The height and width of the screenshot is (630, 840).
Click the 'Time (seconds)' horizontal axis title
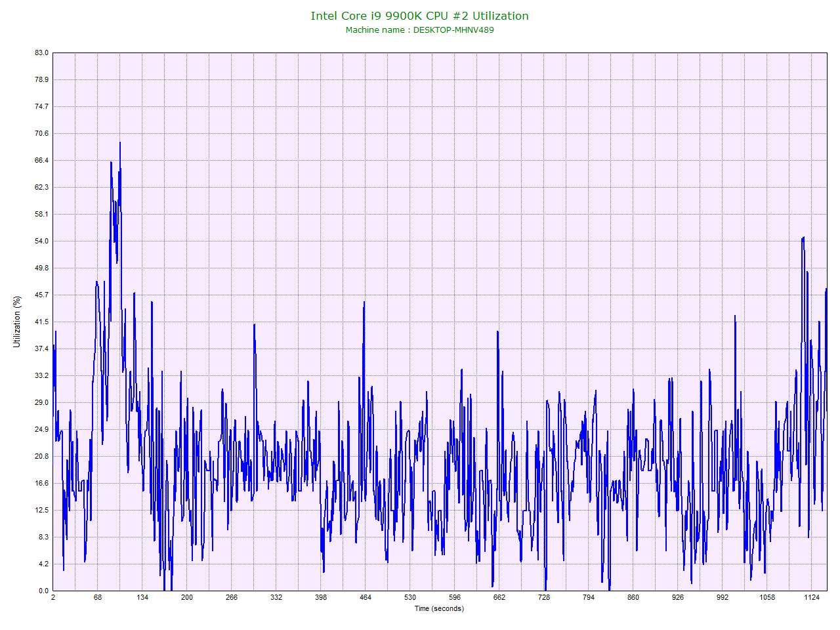pos(439,609)
